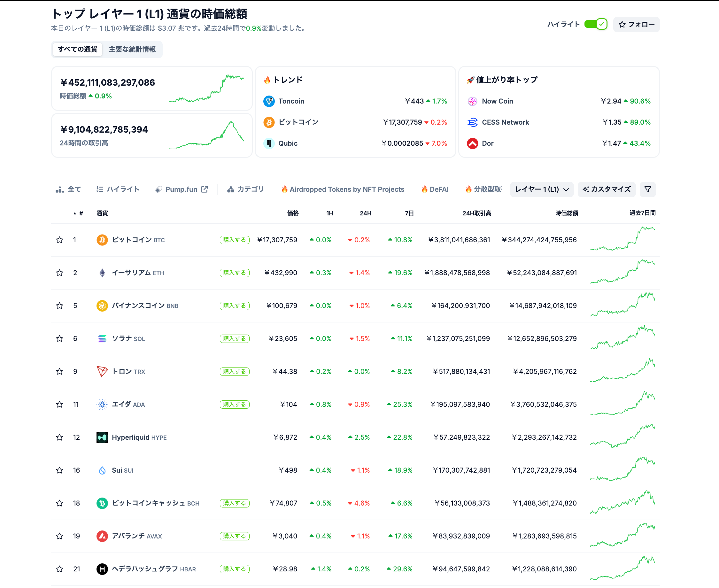Favorite the Sui row with the star

click(60, 470)
